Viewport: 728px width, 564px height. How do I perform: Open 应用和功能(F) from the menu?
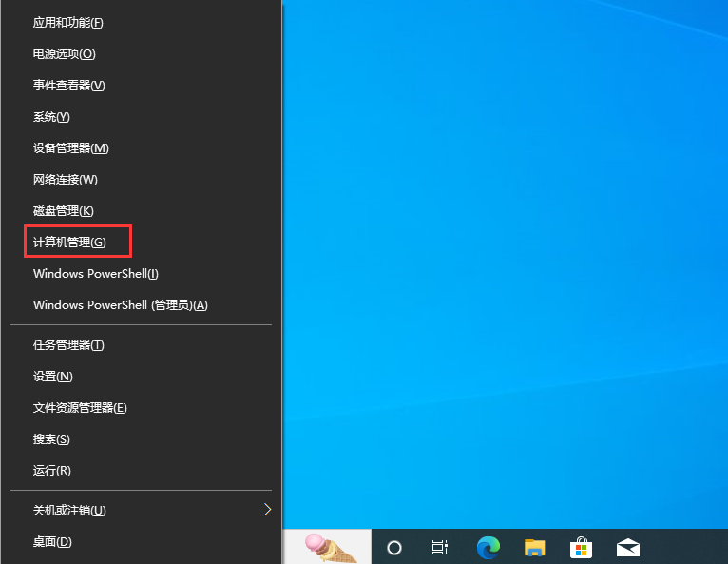pos(141,22)
